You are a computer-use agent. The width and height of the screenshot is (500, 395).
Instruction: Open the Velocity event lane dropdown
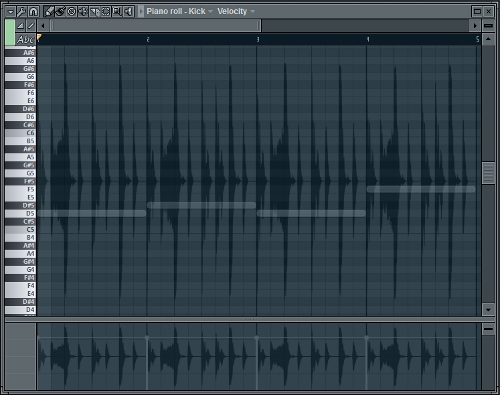236,11
